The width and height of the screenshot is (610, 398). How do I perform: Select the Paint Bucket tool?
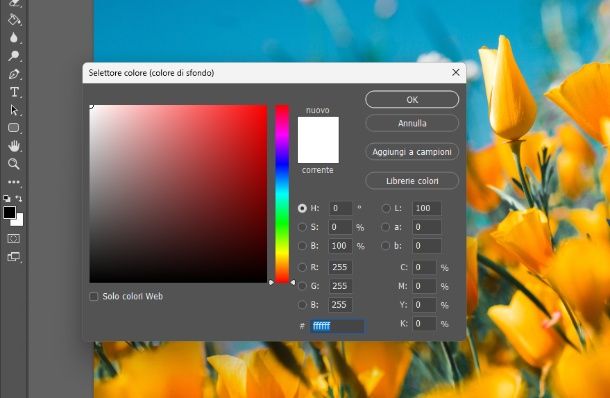point(14,19)
